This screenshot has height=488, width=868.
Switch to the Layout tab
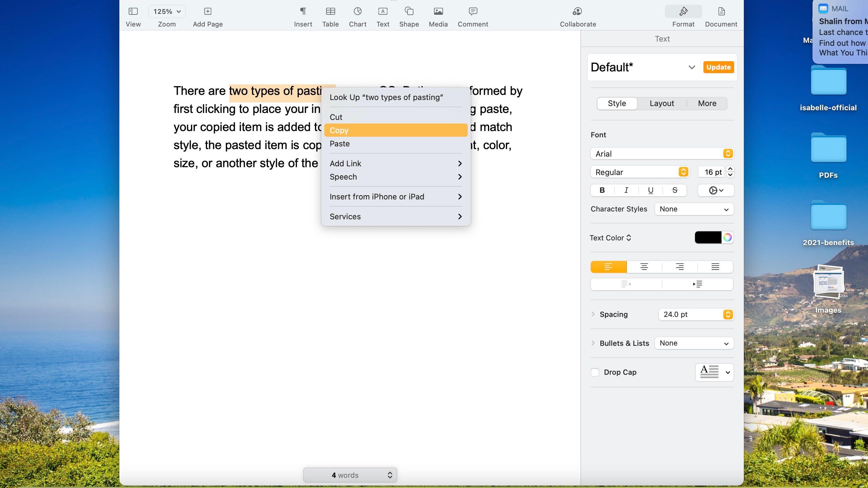click(x=662, y=103)
